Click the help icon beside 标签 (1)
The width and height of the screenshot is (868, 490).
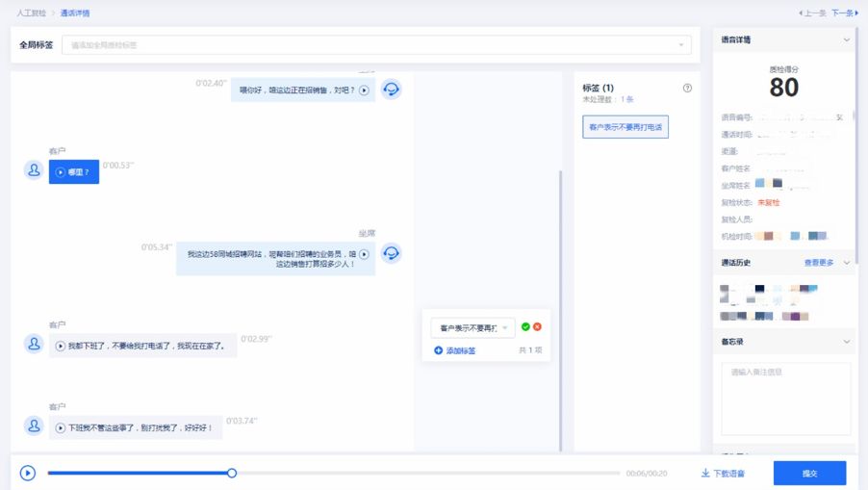(687, 88)
